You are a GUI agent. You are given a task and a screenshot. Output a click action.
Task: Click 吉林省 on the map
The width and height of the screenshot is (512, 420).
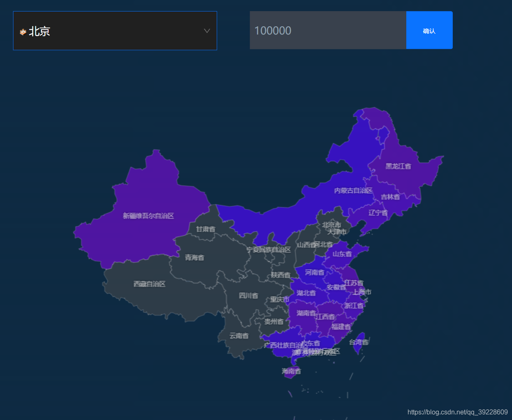pos(390,197)
